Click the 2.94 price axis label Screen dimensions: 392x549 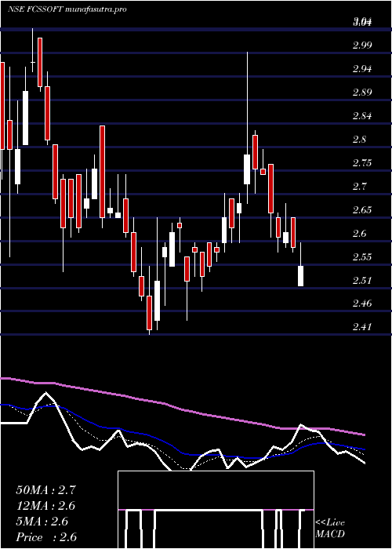tap(362, 69)
